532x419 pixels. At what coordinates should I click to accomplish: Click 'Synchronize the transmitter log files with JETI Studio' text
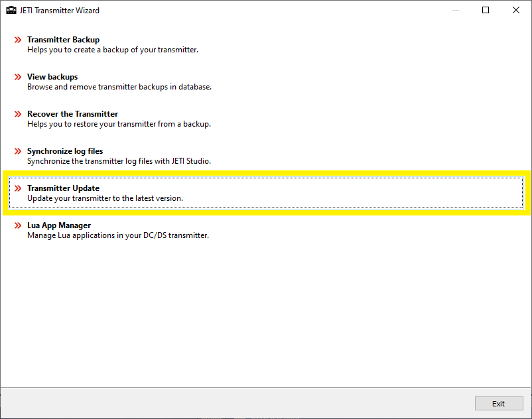tap(119, 161)
